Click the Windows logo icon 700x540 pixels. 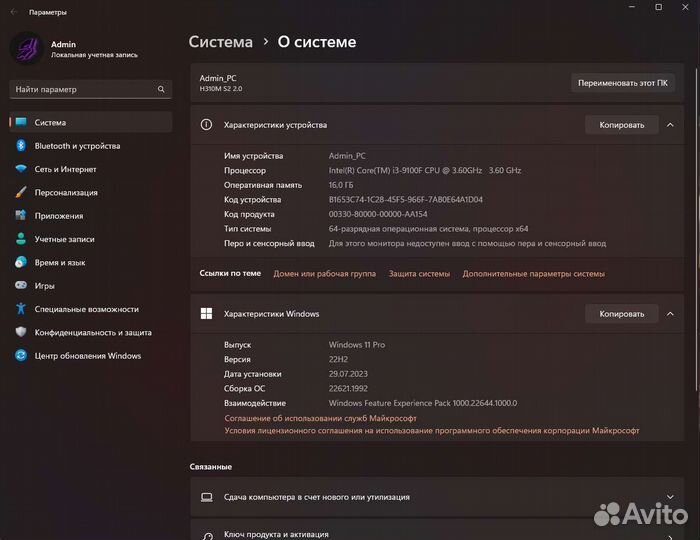pos(206,314)
